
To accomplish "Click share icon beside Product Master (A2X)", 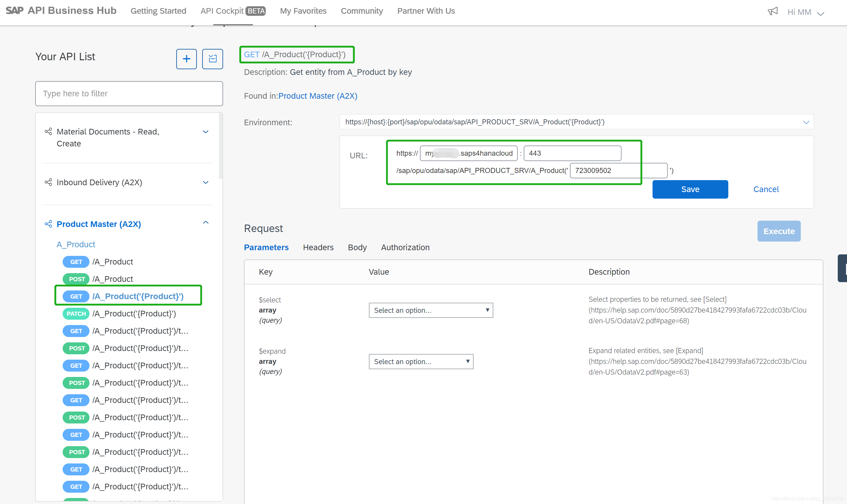I will click(48, 224).
